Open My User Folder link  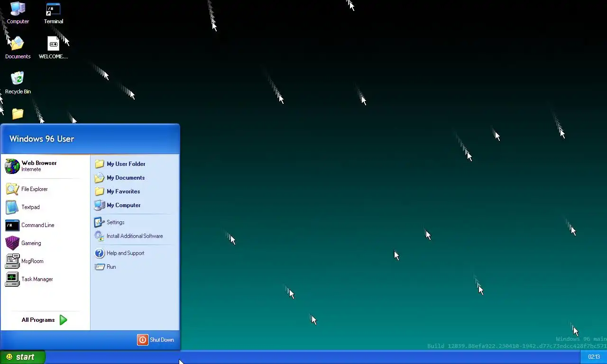(135, 164)
